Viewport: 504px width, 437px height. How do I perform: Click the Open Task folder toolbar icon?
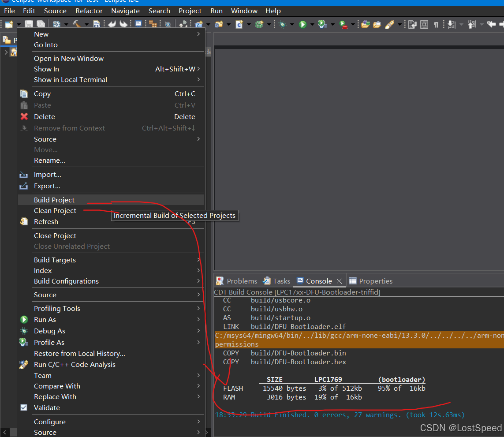pyautogui.click(x=377, y=24)
